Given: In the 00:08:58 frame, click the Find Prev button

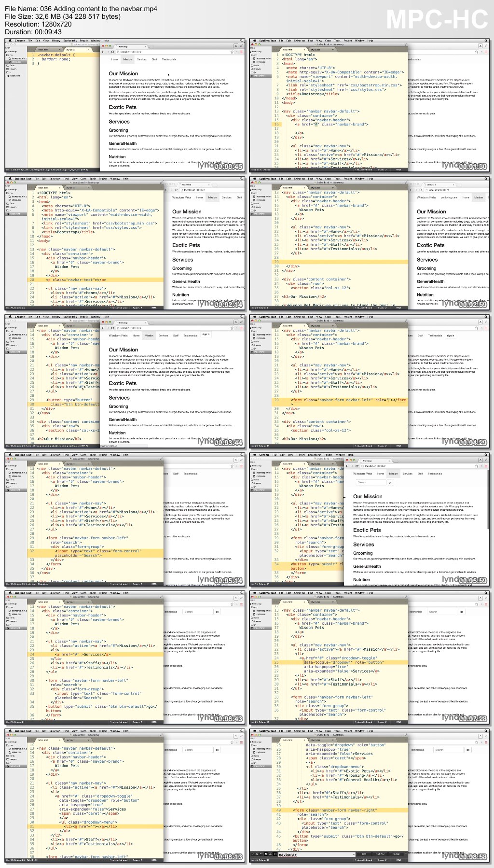Looking at the screenshot, I should pos(380,854).
